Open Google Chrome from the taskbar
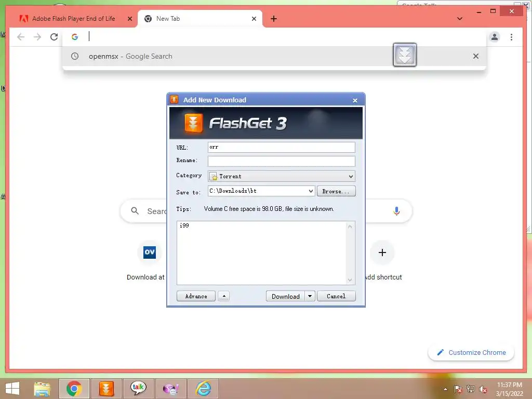Screen dimensions: 532x399 [74, 389]
